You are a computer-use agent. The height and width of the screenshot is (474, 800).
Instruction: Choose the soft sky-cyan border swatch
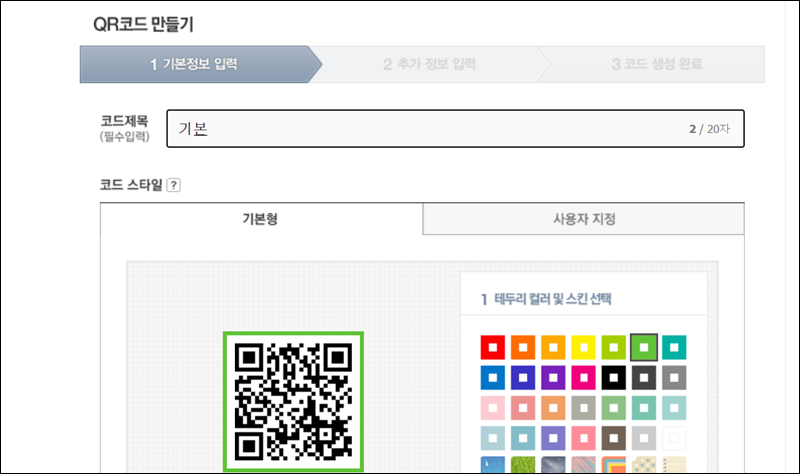pos(523,438)
